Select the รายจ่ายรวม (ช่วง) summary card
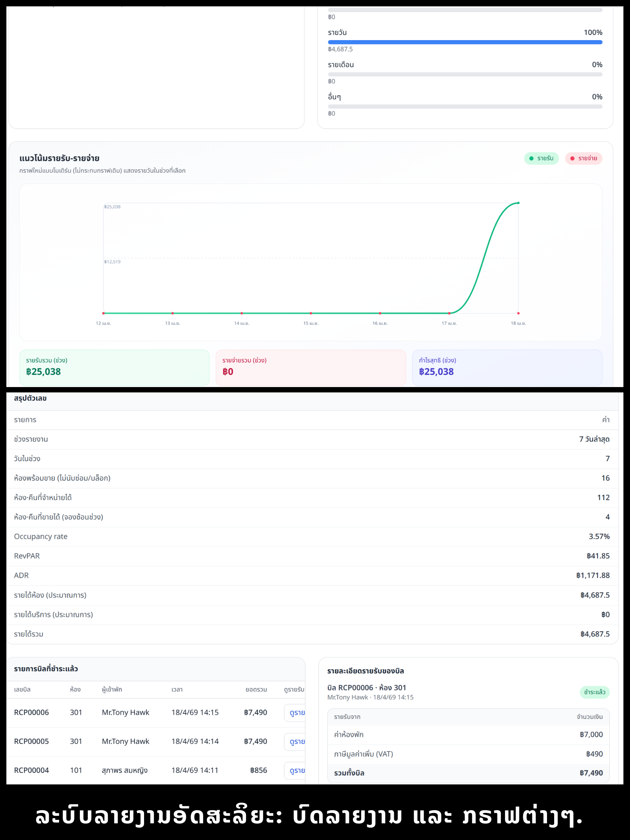630x840 pixels. (x=310, y=367)
